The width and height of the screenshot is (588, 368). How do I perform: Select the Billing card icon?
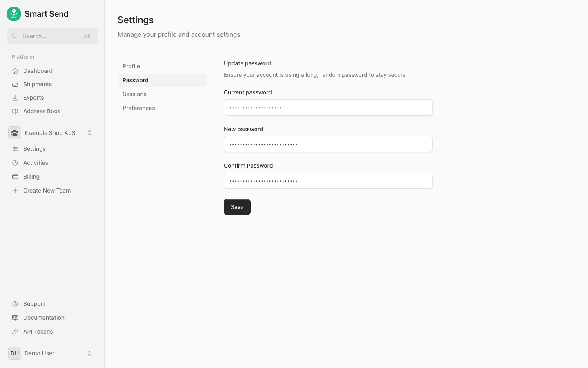(x=15, y=176)
